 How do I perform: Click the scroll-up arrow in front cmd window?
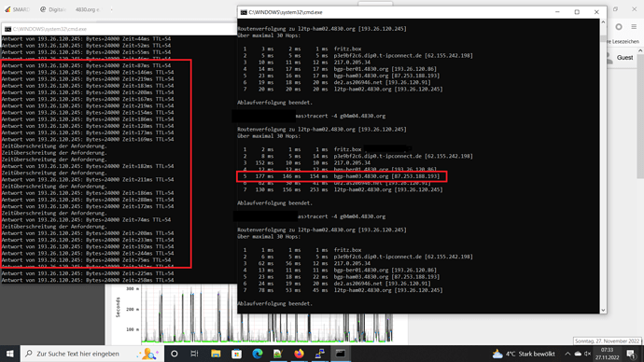pyautogui.click(x=603, y=22)
